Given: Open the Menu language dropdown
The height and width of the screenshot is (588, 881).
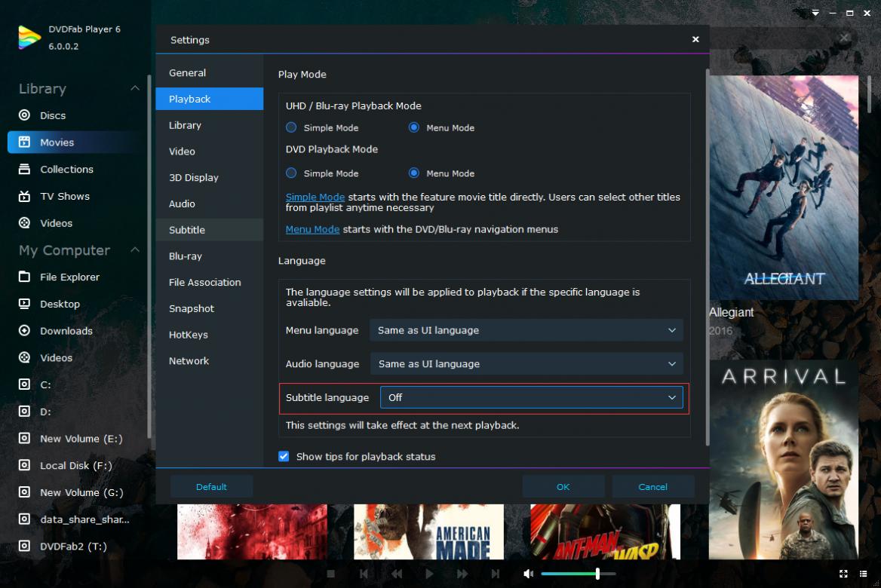Looking at the screenshot, I should point(526,330).
